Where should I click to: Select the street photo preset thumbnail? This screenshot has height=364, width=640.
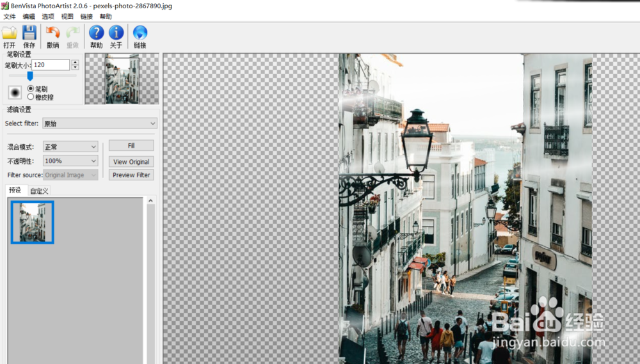pos(32,222)
